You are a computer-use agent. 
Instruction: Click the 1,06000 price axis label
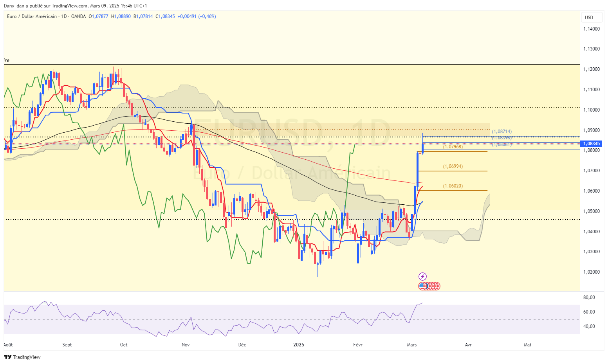click(591, 191)
